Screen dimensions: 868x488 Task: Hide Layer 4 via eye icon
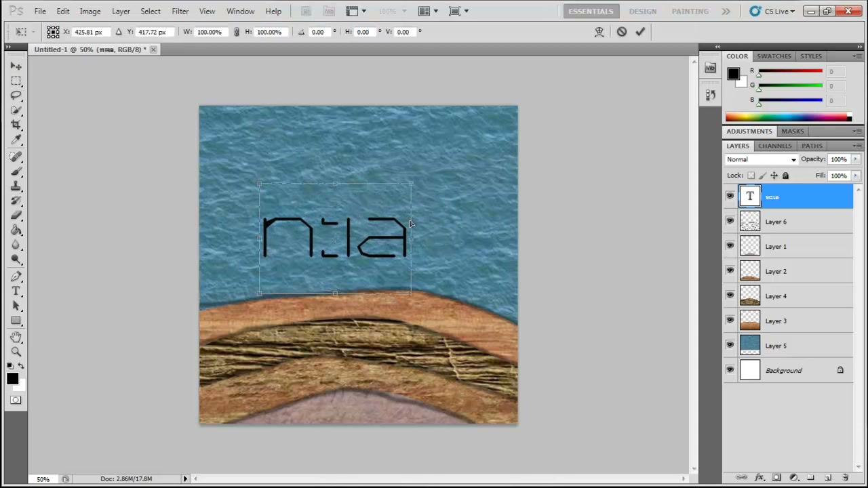(x=730, y=296)
